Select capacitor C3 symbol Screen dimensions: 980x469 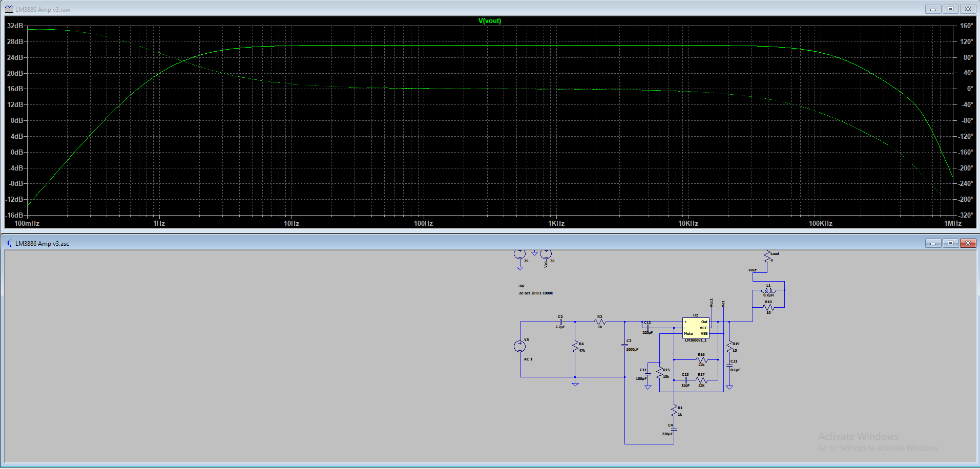(624, 345)
